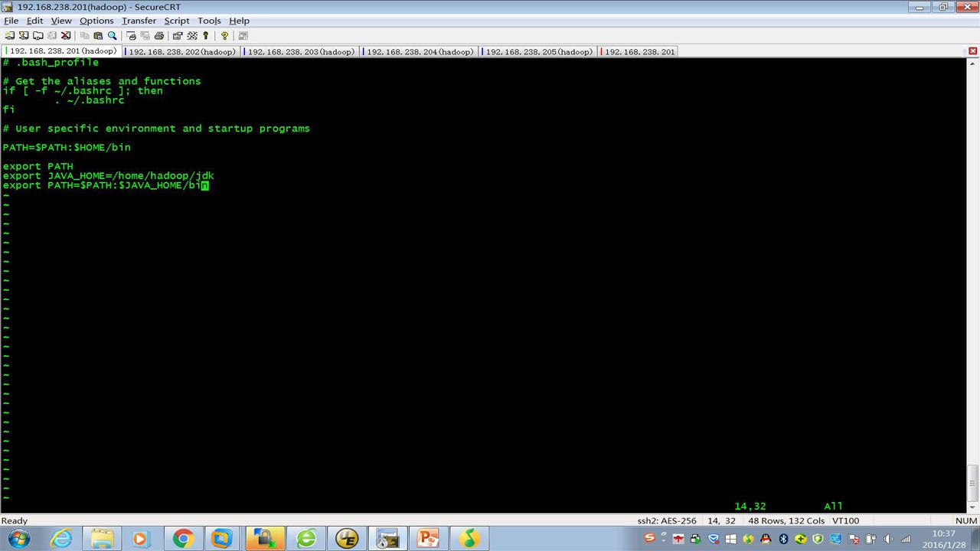Click the Bluetooth tray icon

click(x=783, y=539)
